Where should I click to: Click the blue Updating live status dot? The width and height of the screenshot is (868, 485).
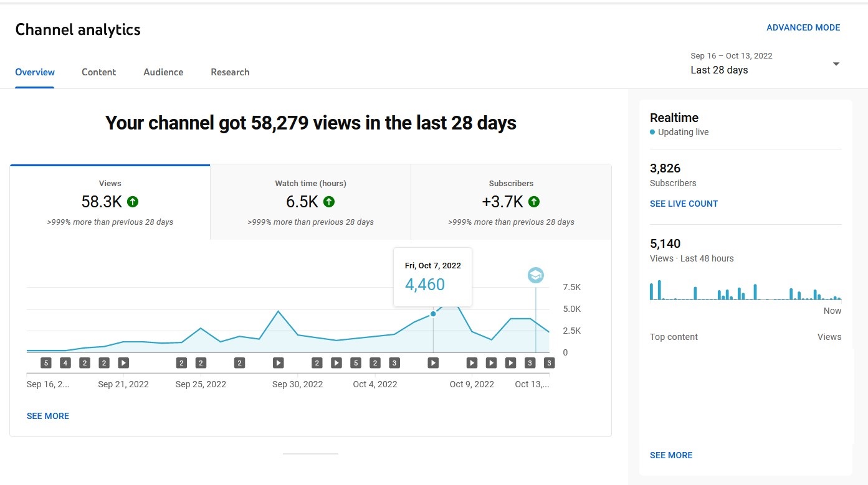(x=652, y=132)
